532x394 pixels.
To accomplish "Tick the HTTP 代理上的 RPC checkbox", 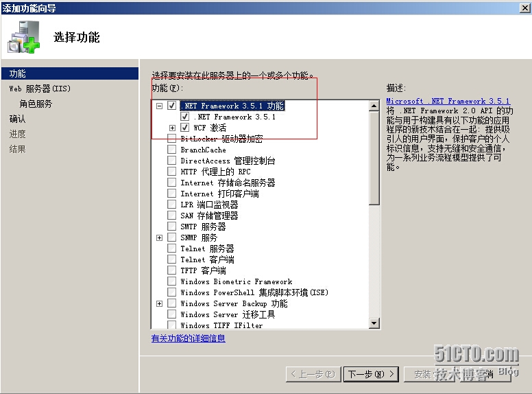I will coord(171,171).
